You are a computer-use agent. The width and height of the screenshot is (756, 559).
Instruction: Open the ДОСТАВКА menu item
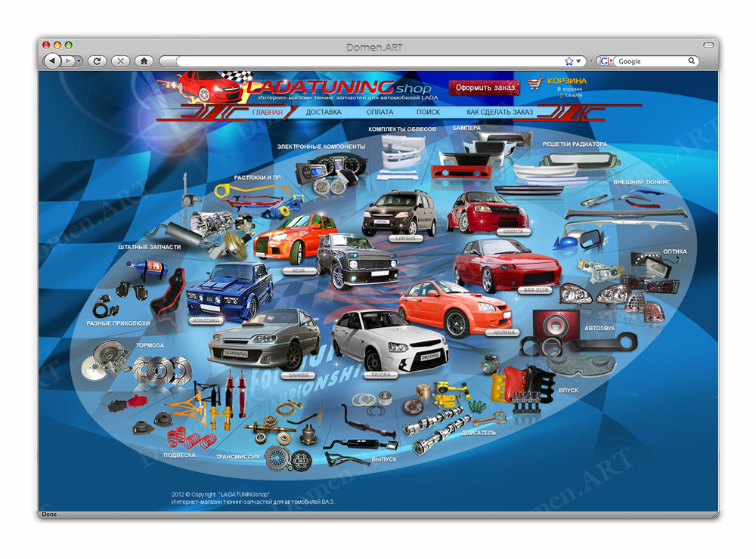click(324, 113)
